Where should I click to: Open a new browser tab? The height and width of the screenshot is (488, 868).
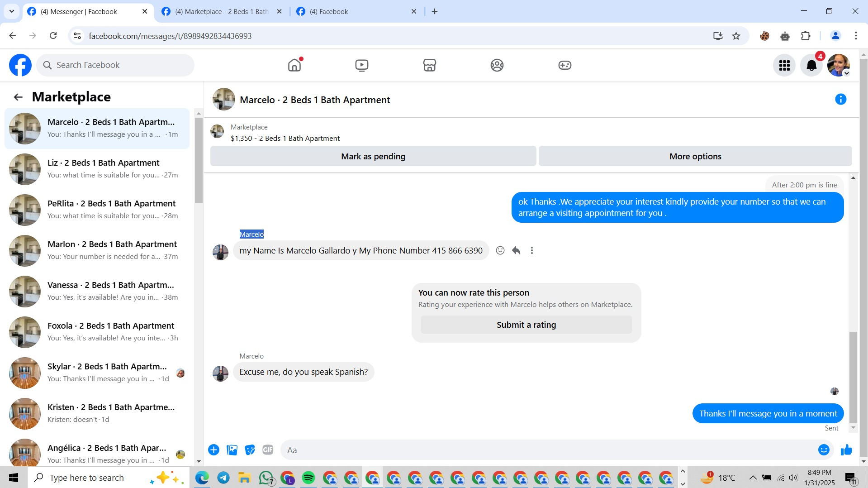click(x=435, y=11)
